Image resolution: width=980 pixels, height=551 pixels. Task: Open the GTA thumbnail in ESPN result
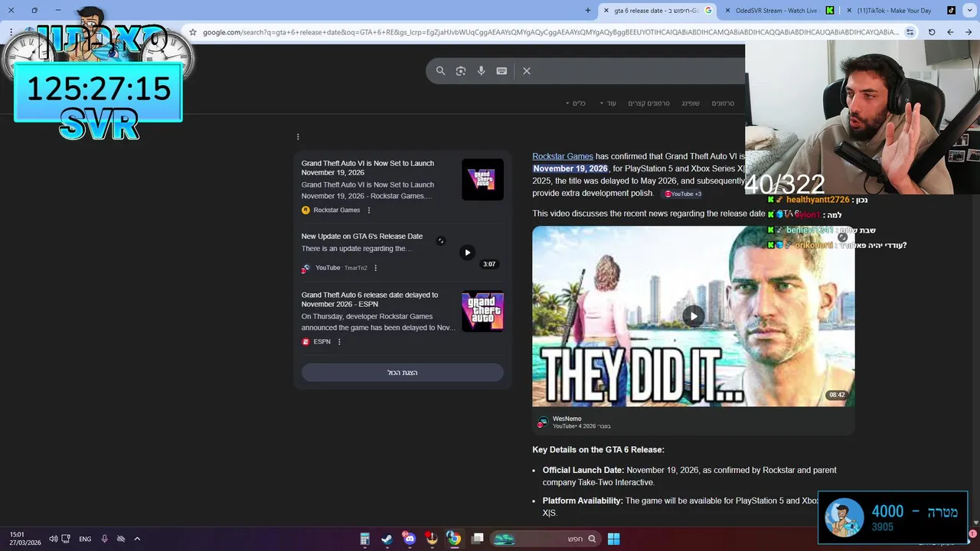tap(482, 311)
